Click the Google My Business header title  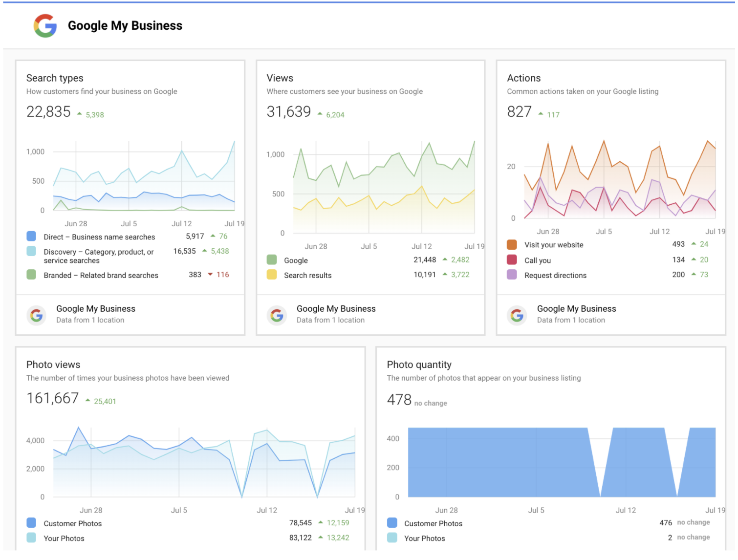point(125,26)
